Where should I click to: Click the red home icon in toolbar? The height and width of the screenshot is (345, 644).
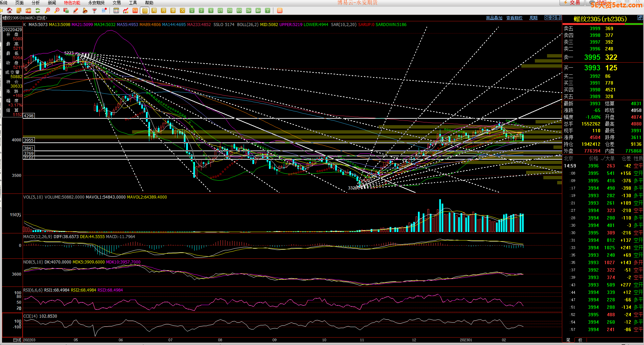click(x=9, y=11)
